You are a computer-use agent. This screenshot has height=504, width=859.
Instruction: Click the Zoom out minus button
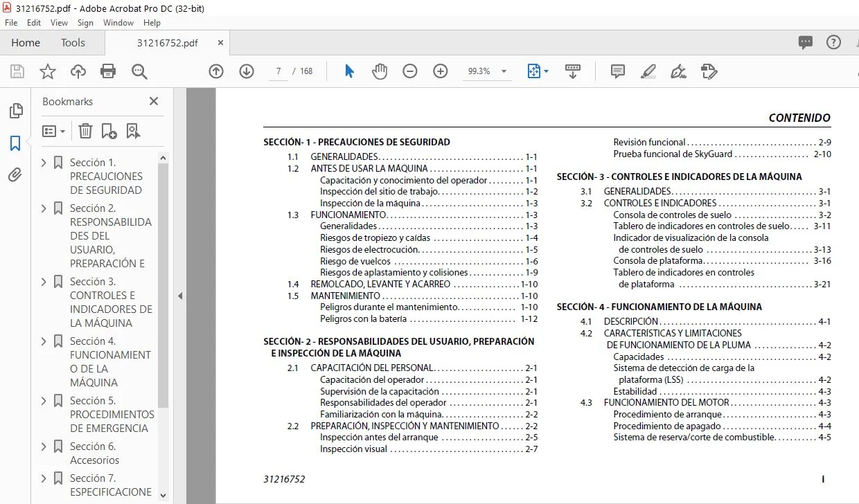click(x=410, y=71)
